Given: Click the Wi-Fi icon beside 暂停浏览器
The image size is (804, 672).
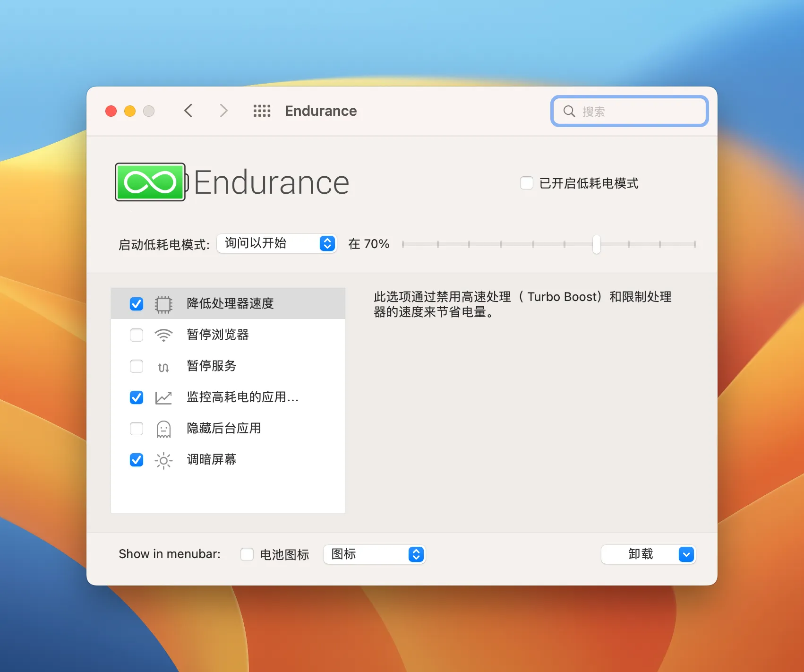Looking at the screenshot, I should point(163,335).
